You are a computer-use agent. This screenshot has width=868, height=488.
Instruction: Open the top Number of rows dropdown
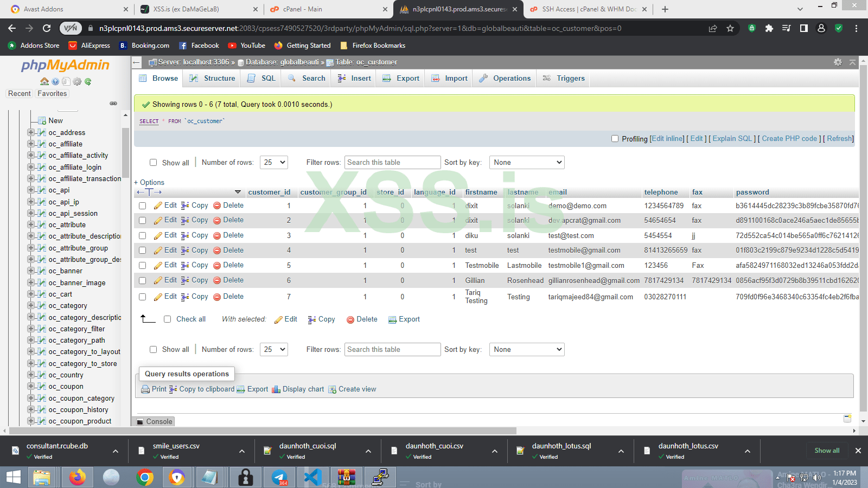click(274, 163)
